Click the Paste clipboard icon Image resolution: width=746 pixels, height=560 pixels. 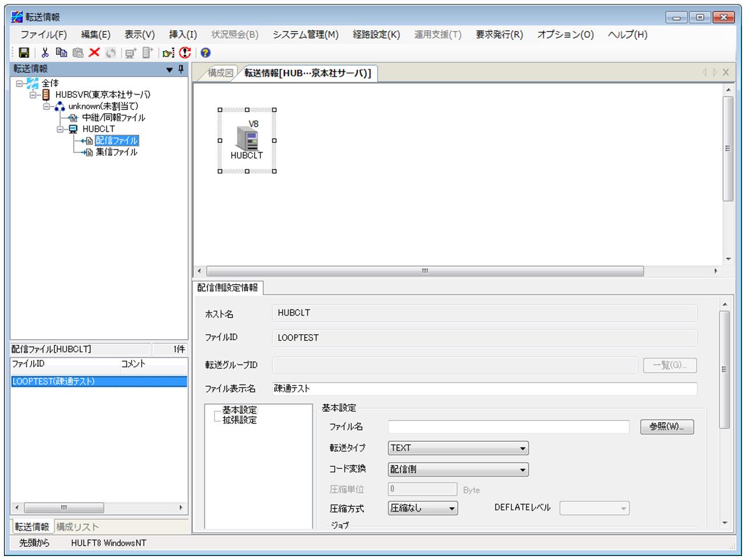(78, 53)
